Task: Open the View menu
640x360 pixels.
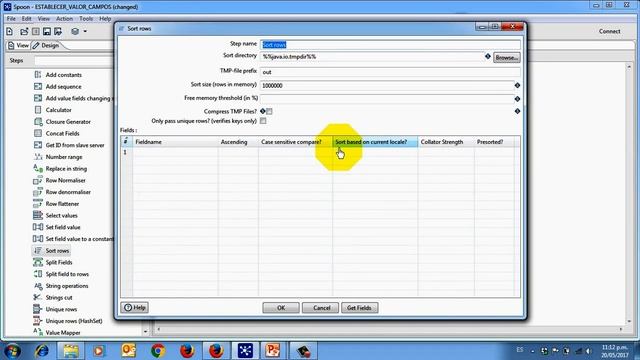Action: point(44,19)
